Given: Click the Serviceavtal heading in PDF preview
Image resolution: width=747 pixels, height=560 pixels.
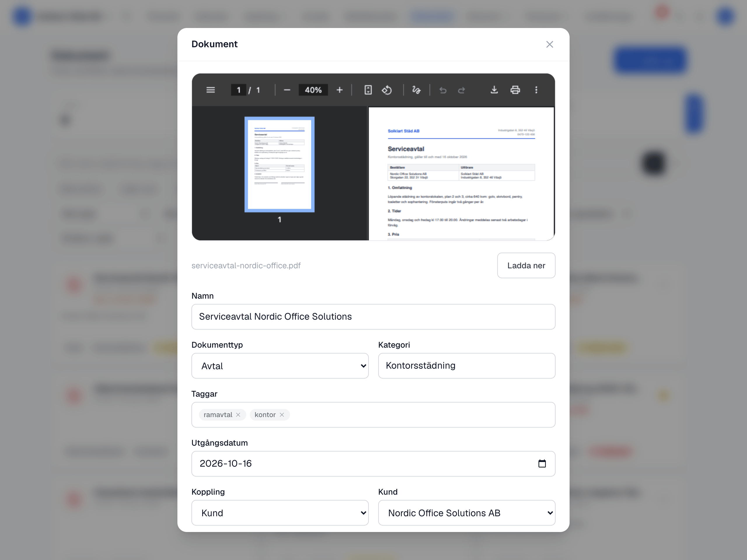Looking at the screenshot, I should pos(406,149).
